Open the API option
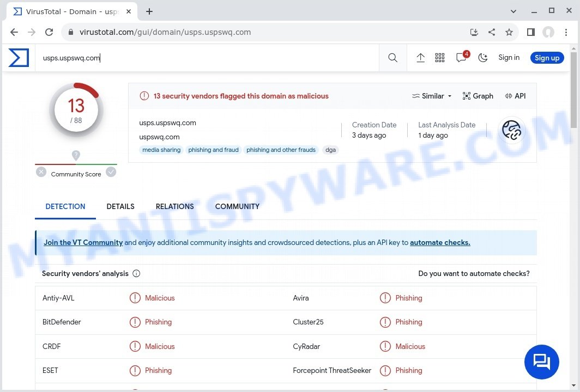The image size is (580, 392). pos(515,96)
